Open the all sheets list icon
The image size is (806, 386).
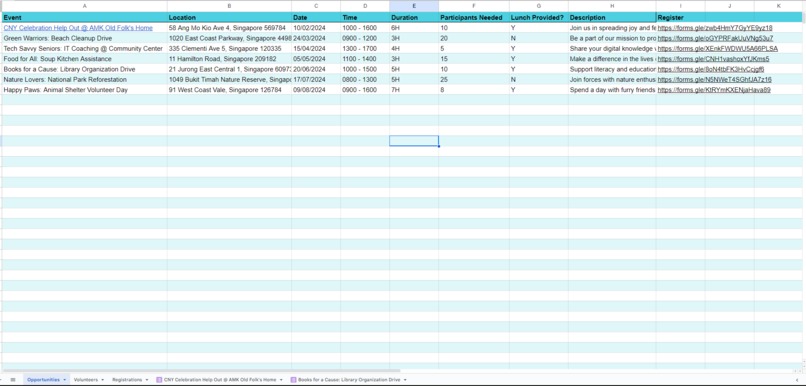click(x=13, y=380)
